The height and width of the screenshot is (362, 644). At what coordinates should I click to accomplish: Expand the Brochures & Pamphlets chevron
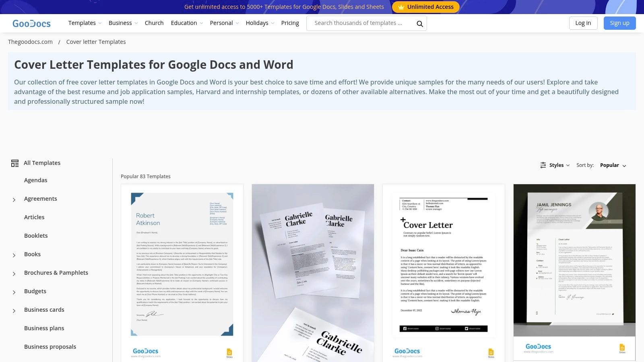coord(14,274)
